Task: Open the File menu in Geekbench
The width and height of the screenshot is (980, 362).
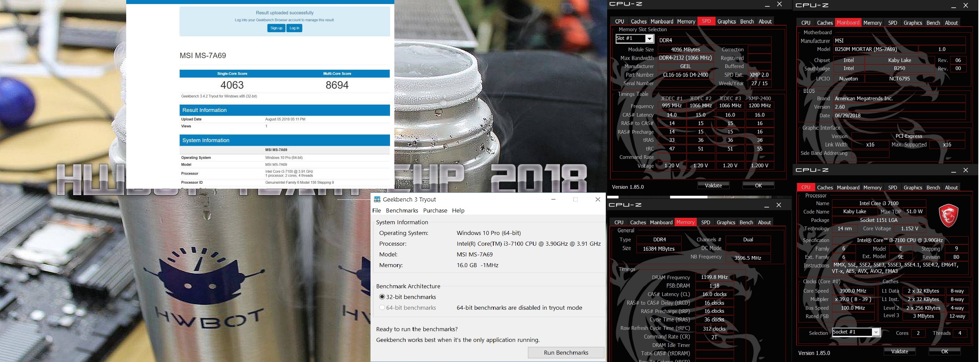Action: pyautogui.click(x=377, y=210)
